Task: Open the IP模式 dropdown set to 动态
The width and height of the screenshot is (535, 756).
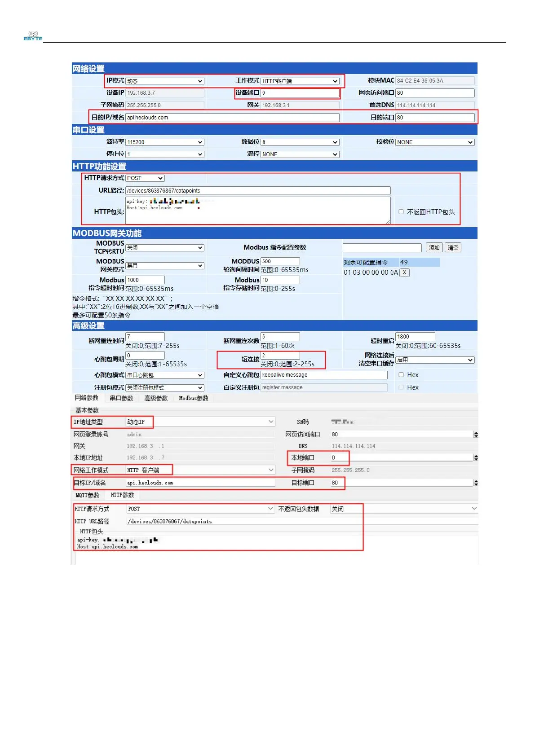Action: (x=164, y=81)
